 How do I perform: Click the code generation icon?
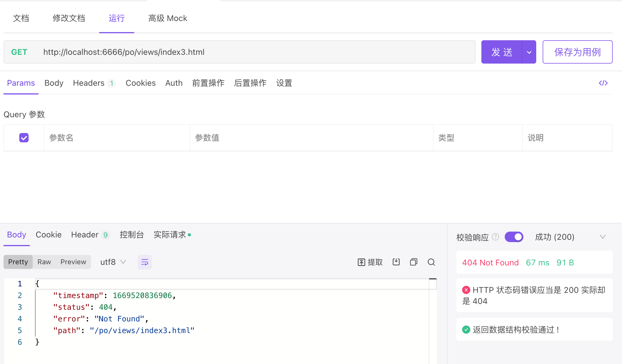tap(603, 83)
